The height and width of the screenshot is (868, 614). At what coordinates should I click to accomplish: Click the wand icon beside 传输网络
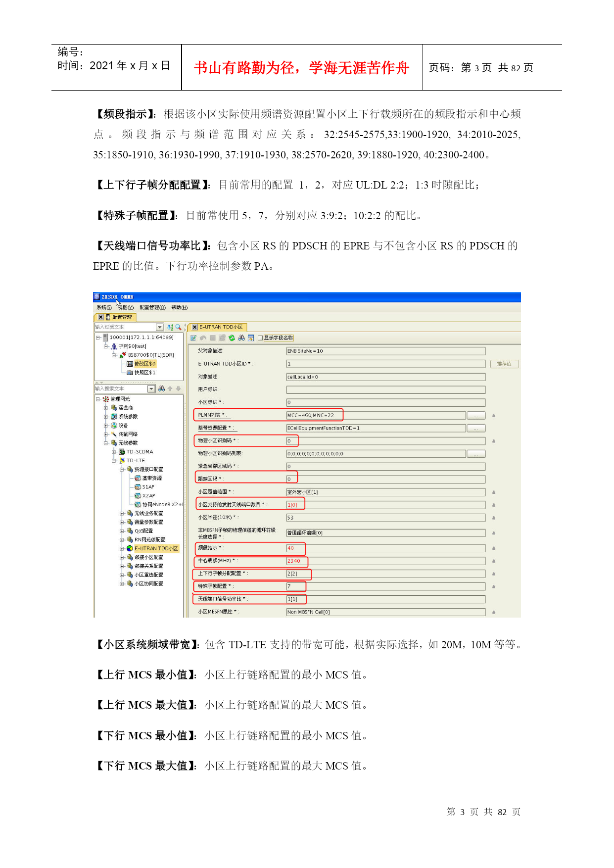point(114,434)
